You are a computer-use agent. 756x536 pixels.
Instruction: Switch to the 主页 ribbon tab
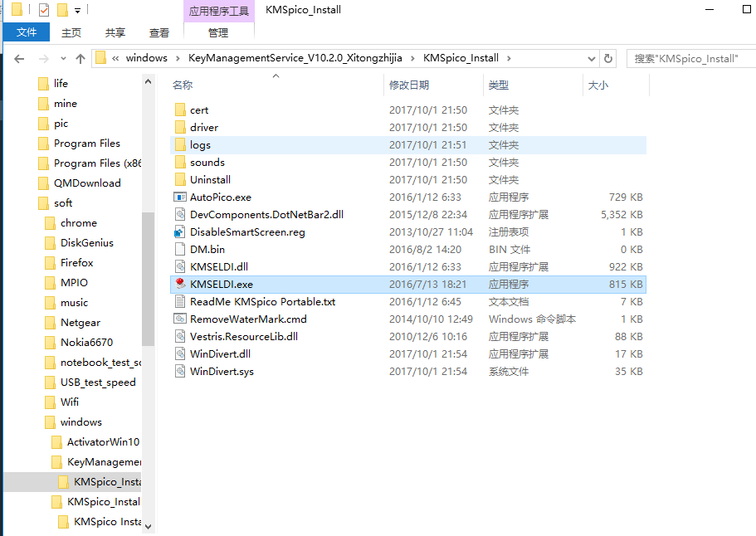pos(71,33)
